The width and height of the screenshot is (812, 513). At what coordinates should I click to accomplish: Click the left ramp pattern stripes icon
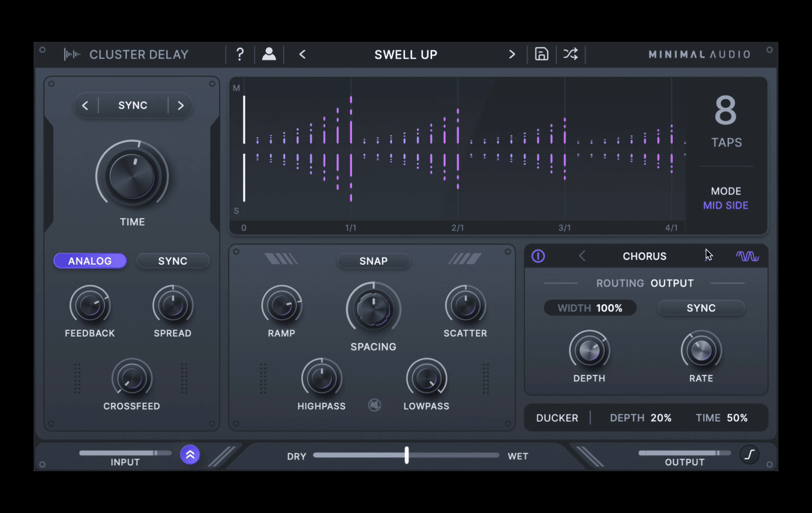281,259
